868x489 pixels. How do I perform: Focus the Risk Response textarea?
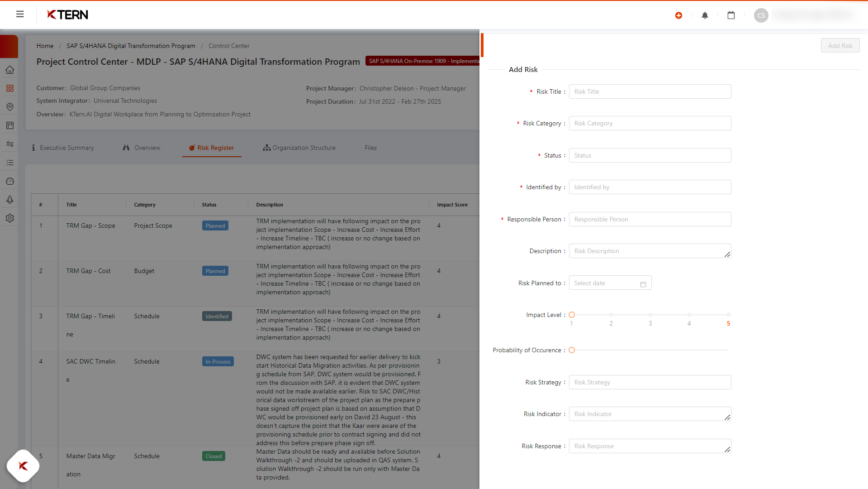coord(650,446)
